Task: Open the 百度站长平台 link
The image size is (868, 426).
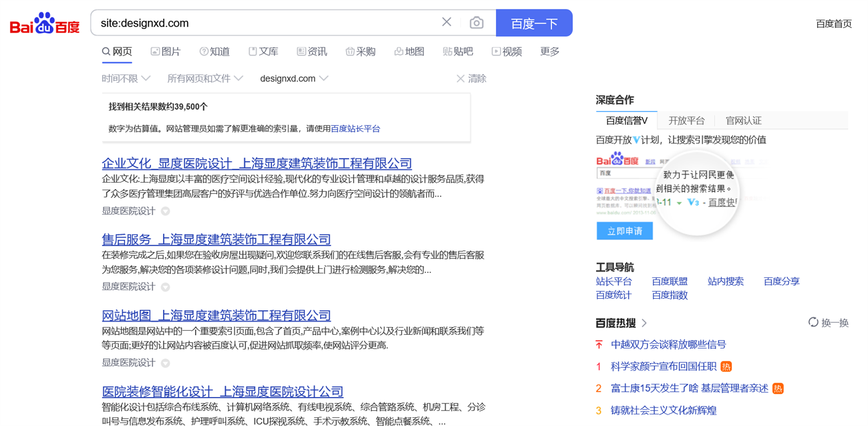Action: click(355, 129)
